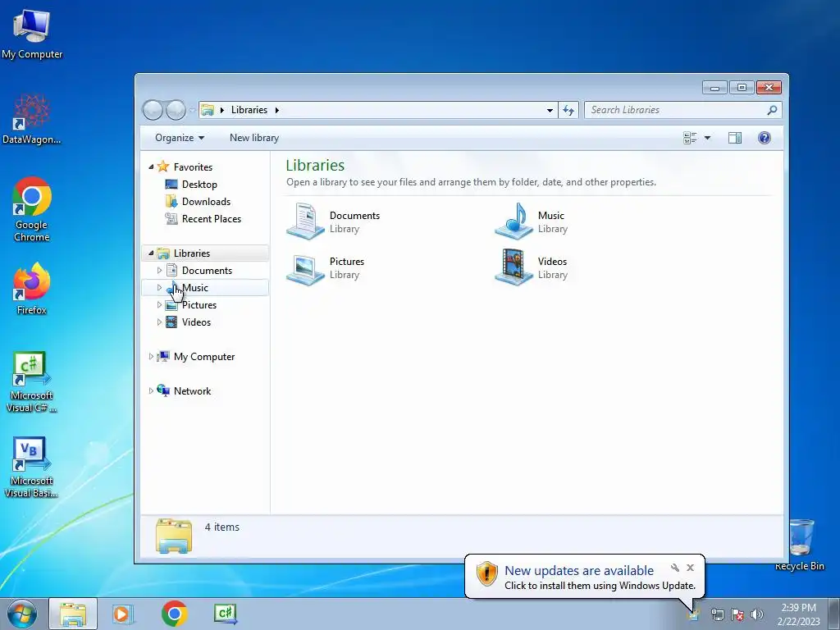Click New library button

pos(254,138)
